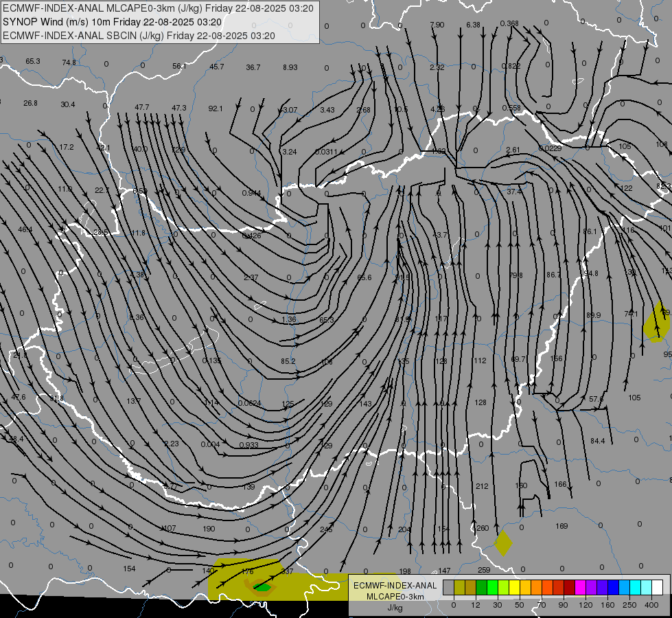The image size is (672, 618).
Task: Click the map value 74.8
Action: (69, 62)
